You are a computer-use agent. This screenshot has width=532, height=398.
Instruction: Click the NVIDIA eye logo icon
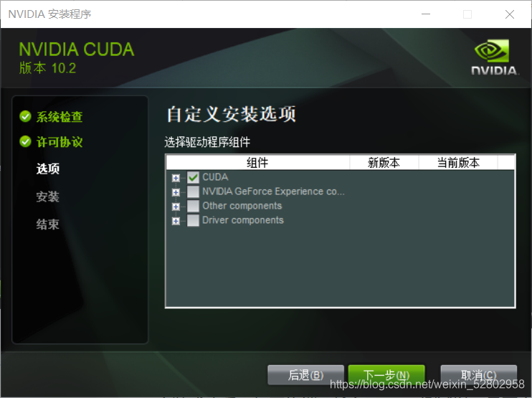491,50
